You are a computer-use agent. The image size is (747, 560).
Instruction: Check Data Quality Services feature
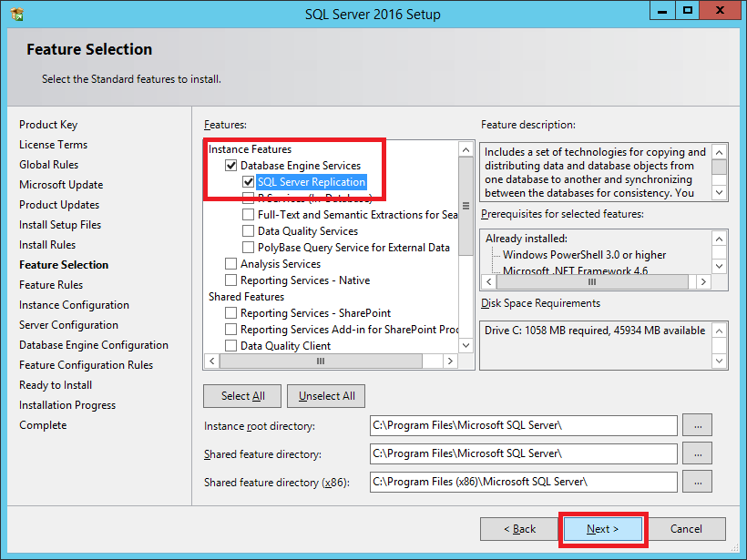click(249, 231)
